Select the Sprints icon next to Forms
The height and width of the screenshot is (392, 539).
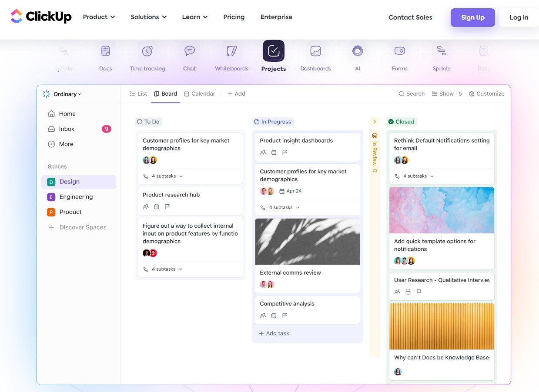click(x=442, y=51)
